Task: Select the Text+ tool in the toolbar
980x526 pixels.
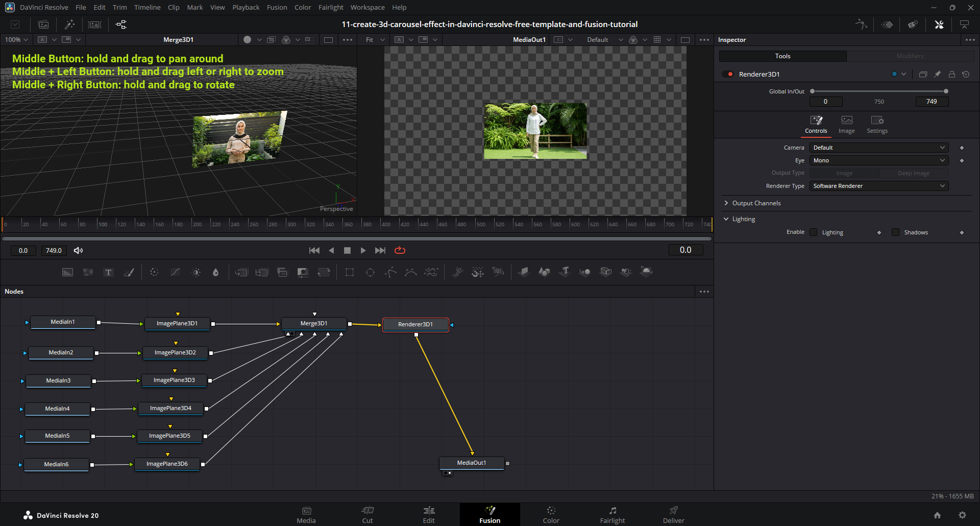Action: coord(108,272)
